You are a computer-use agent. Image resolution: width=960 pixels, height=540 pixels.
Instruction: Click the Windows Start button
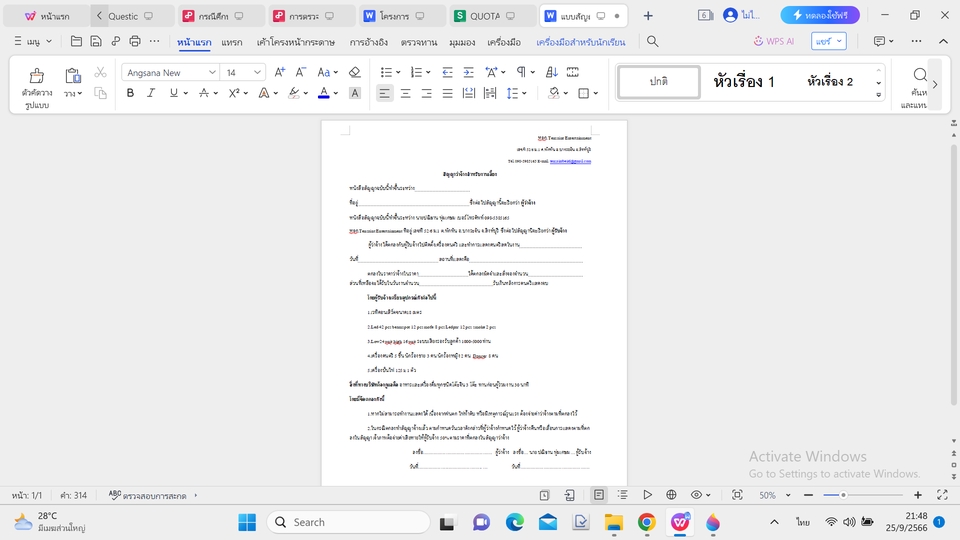coord(247,522)
